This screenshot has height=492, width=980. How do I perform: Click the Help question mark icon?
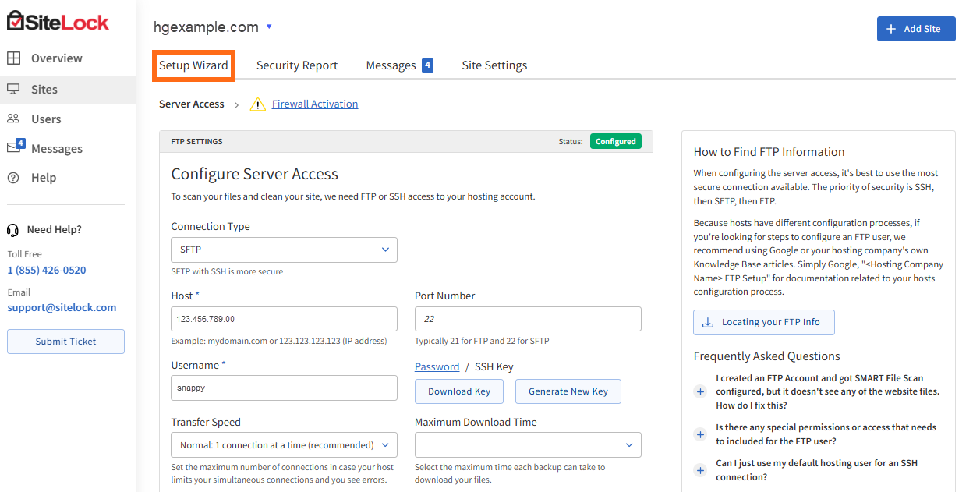(x=13, y=178)
